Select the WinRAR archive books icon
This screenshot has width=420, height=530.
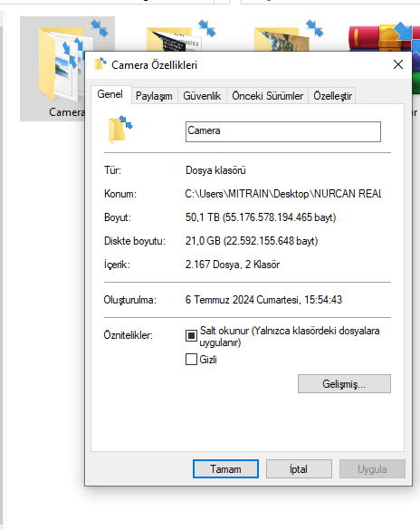click(x=383, y=37)
